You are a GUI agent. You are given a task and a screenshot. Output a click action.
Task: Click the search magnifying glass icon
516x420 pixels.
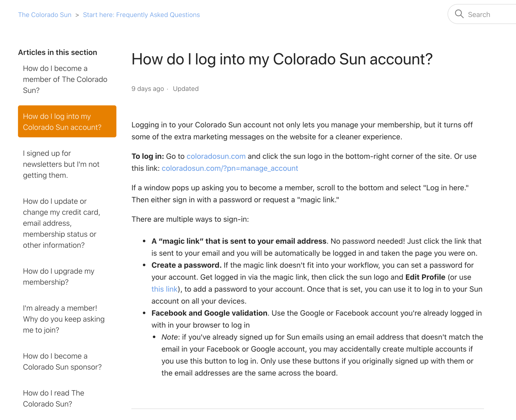click(x=459, y=14)
